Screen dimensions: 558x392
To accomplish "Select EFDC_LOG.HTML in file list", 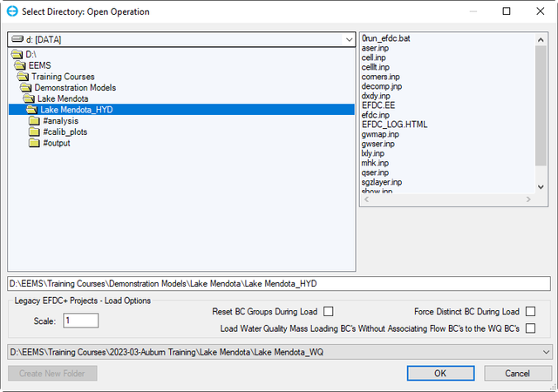I will tap(395, 125).
